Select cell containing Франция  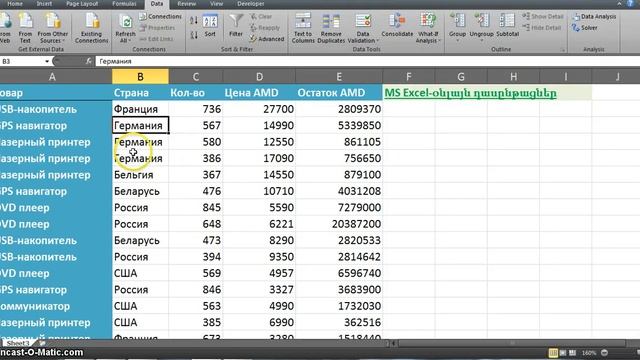pyautogui.click(x=140, y=109)
